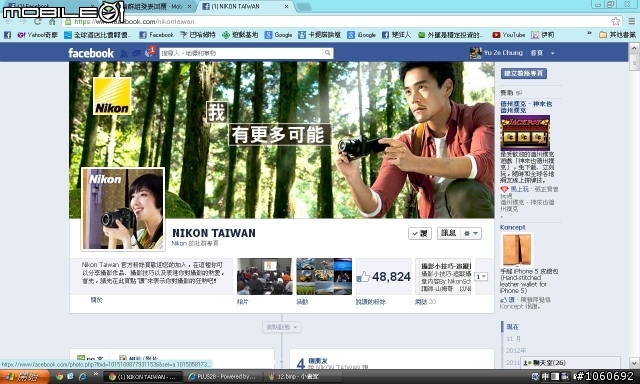Open friend requests icon in Facebook bar

(x=124, y=53)
